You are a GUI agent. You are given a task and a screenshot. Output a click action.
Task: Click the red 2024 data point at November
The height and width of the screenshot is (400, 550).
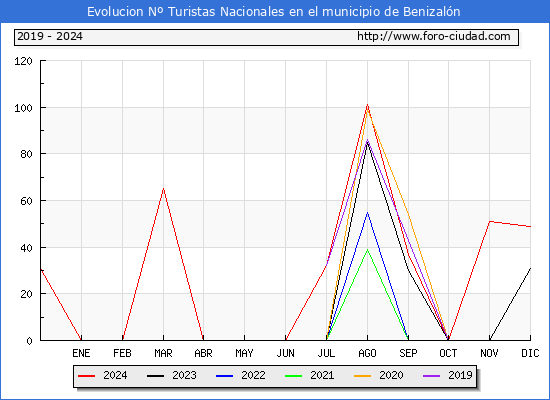[x=490, y=221]
